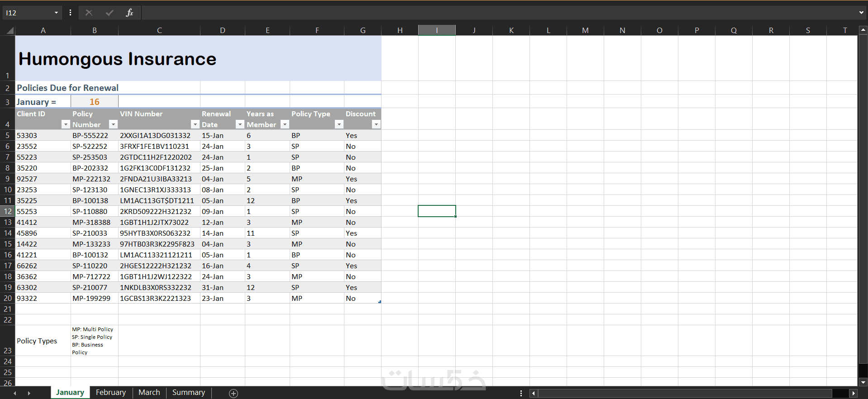This screenshot has width=868, height=399.
Task: Click the sheet tab scroll left arrow
Action: [x=15, y=393]
